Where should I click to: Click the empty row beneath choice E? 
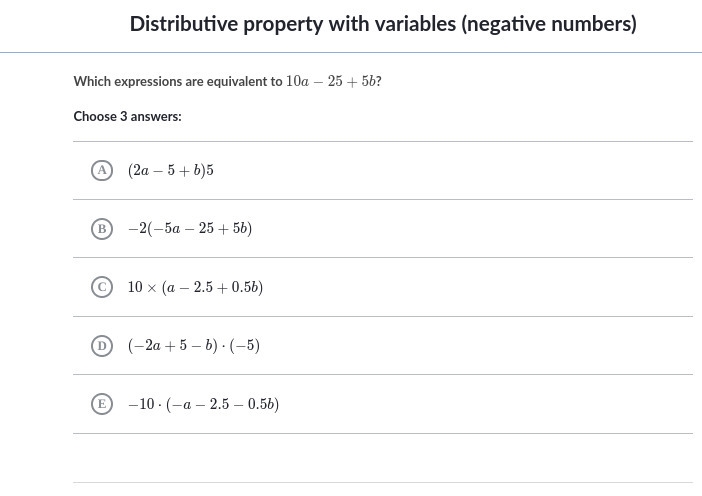383,458
